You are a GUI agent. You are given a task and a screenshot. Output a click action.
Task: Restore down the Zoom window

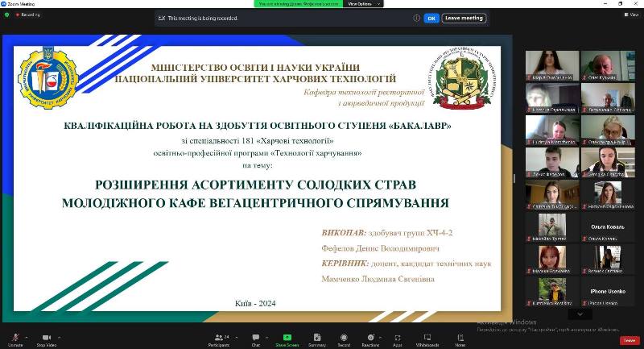click(620, 4)
